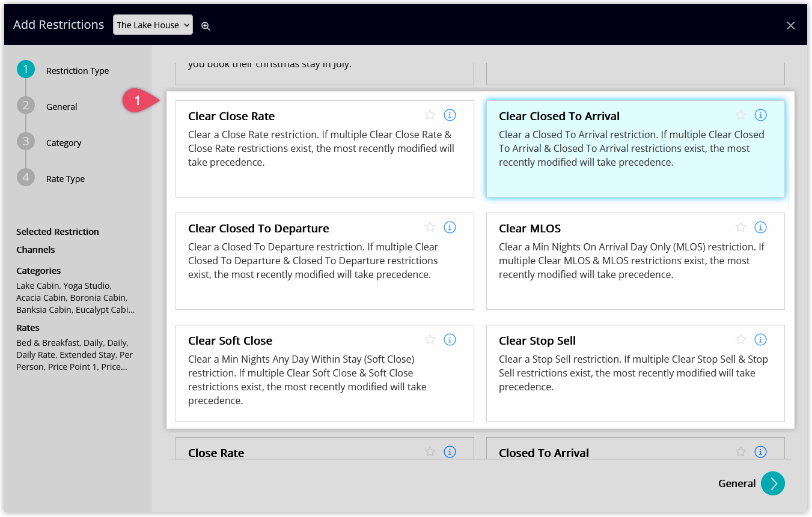Click the magnifier icon beside property dropdown

pos(206,26)
